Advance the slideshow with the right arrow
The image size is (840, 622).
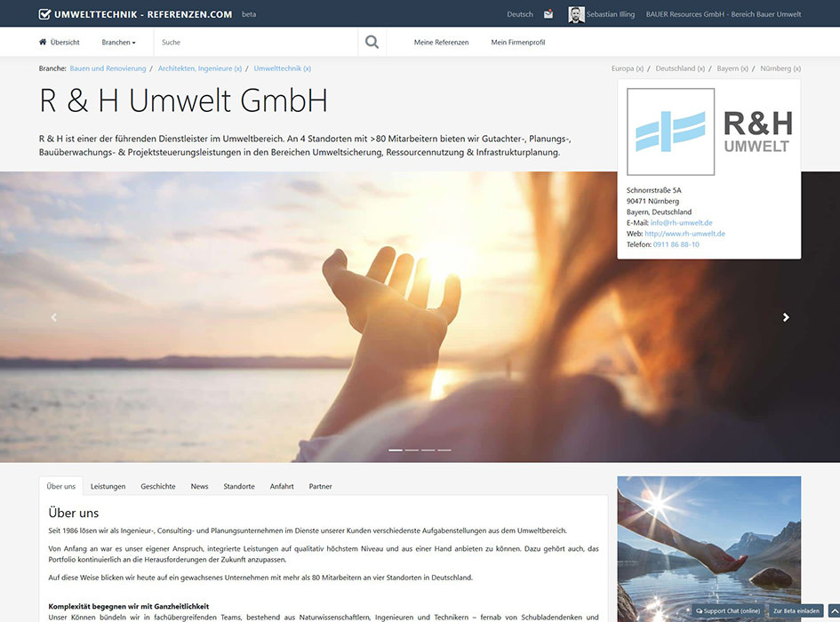tap(786, 316)
